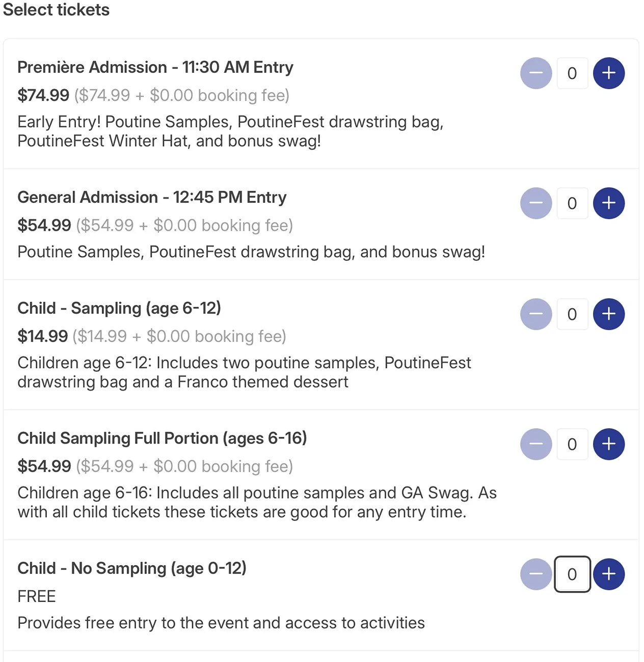Add one Première Admission ticket
644x662 pixels.
point(609,73)
